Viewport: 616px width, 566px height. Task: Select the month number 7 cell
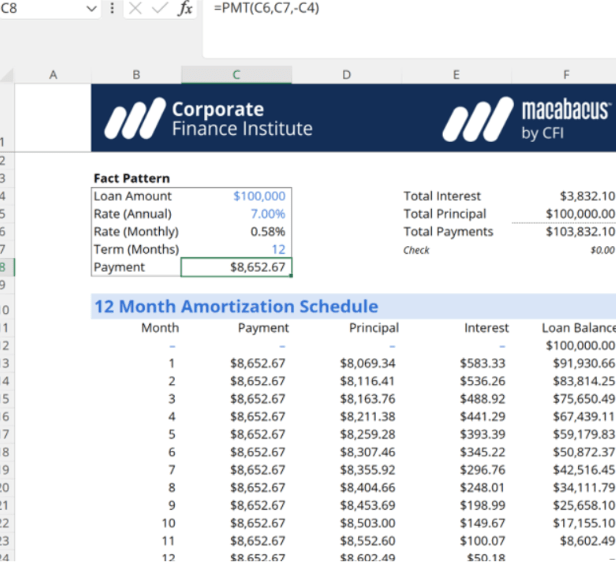point(172,470)
